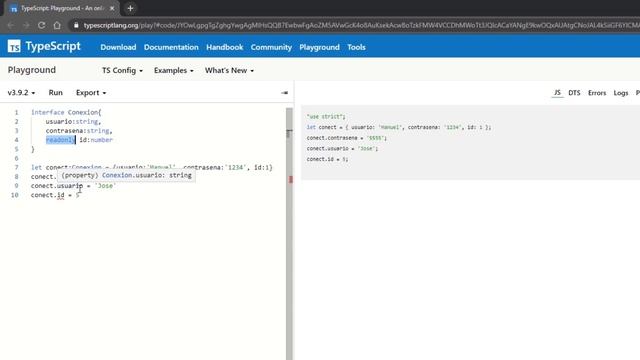Click the red error marker in scrollbar
This screenshot has height=360, width=640.
point(291,179)
